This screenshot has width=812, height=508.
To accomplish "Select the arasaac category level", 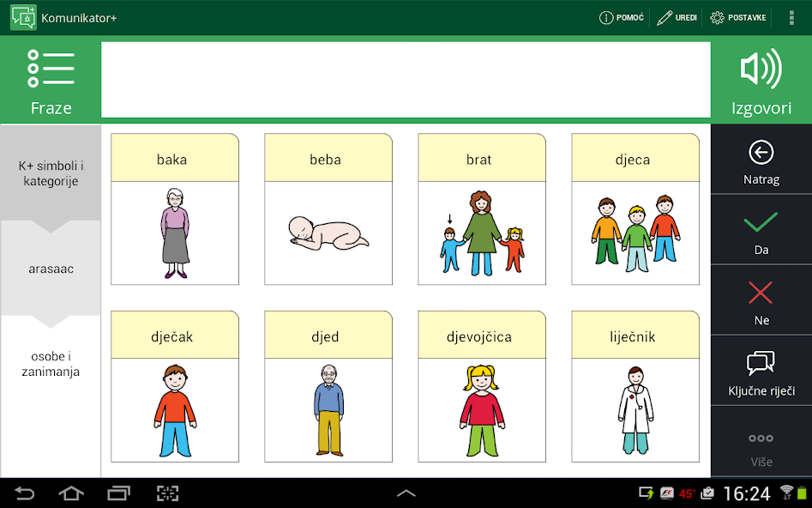I will tap(51, 269).
